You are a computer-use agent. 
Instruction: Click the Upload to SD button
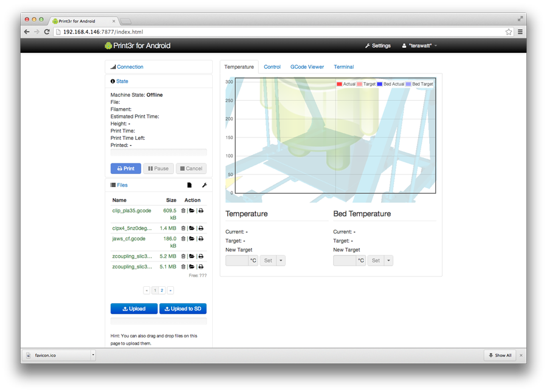tap(183, 309)
